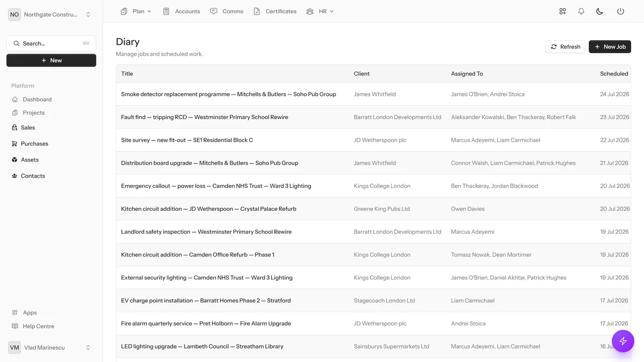The width and height of the screenshot is (644, 362).
Task: Open Distribution board upgrade job
Action: point(209,163)
